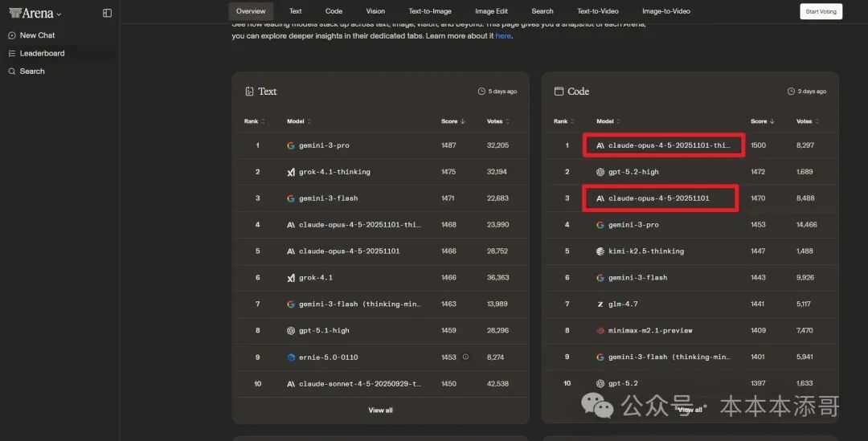Click MiniMax icon beside minimax-m2.1-preview
Viewport: 868px width, 441px height.
(600, 330)
